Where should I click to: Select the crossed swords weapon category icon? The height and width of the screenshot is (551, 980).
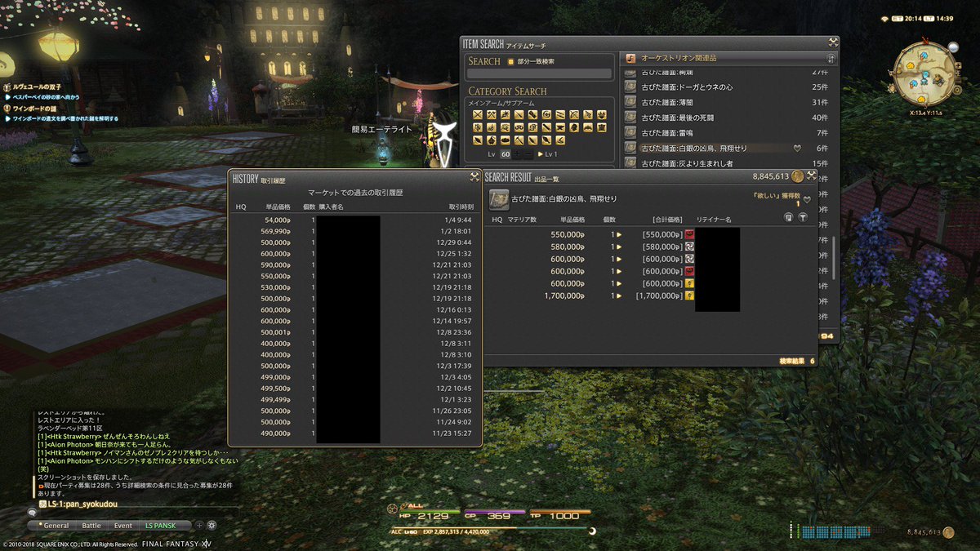coord(477,114)
